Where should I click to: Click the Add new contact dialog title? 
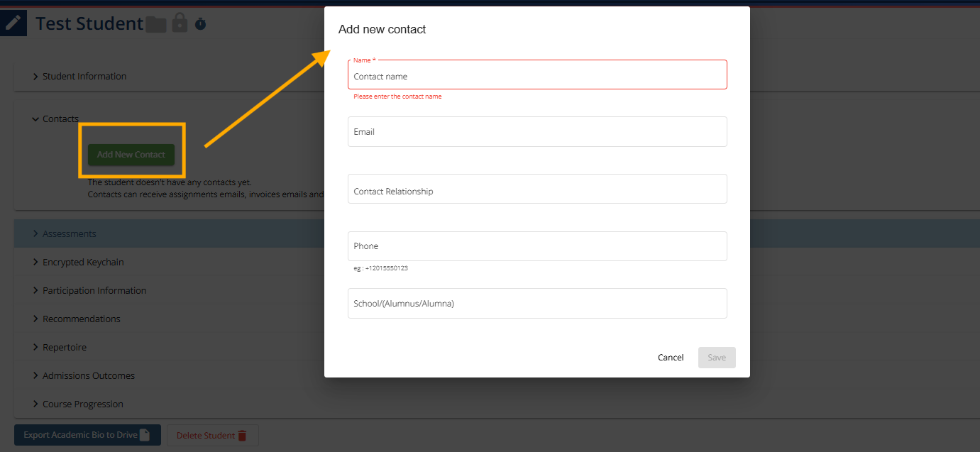[x=382, y=29]
